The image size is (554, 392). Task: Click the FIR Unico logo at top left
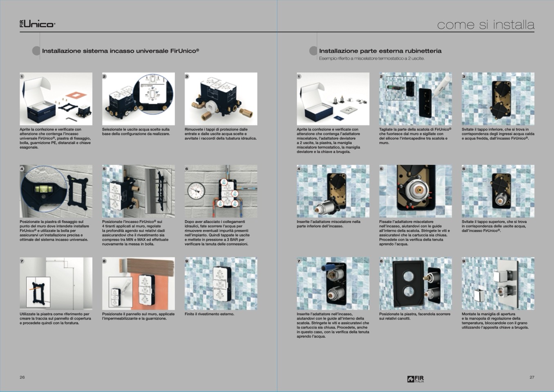tap(37, 24)
